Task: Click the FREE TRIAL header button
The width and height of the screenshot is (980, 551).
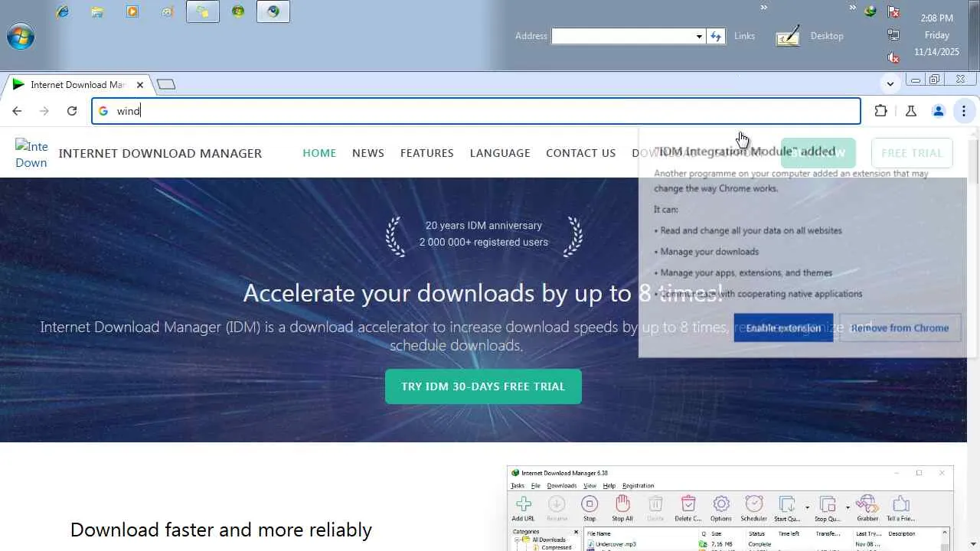Action: (912, 153)
